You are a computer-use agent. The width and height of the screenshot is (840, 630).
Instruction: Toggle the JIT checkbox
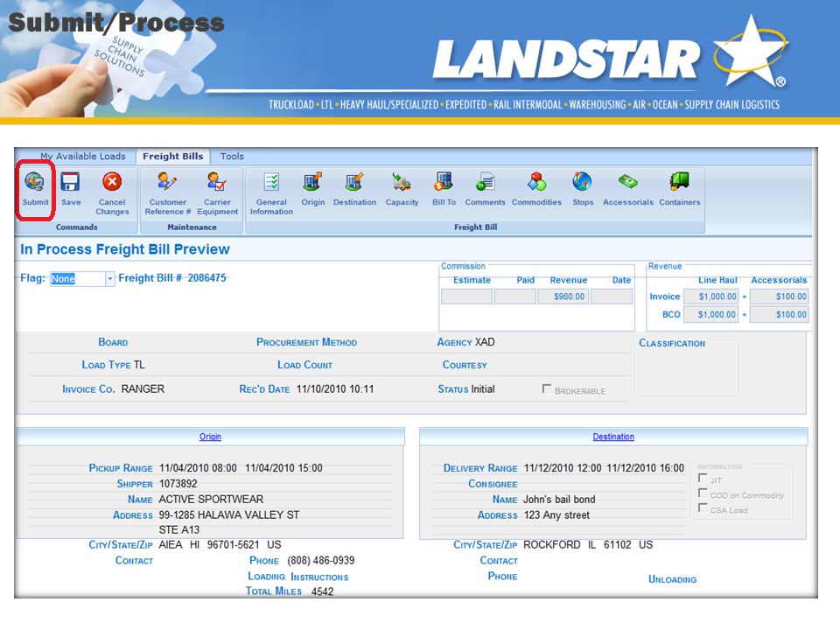[703, 478]
